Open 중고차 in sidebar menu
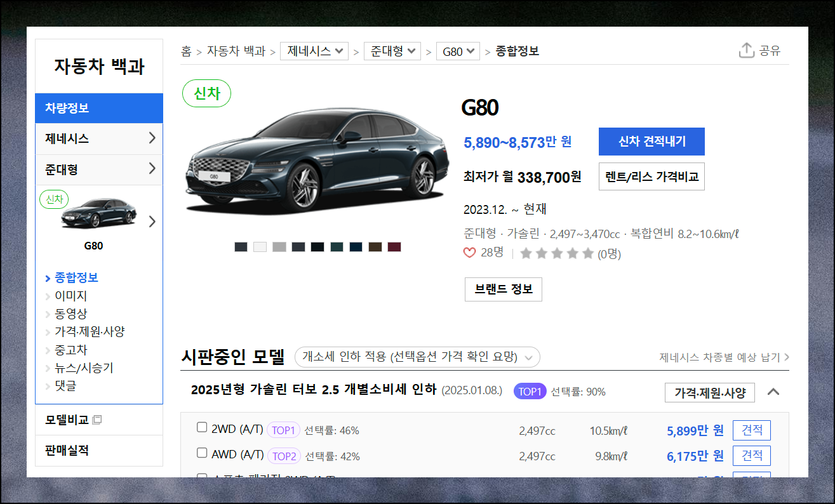This screenshot has width=835, height=504. 71,350
